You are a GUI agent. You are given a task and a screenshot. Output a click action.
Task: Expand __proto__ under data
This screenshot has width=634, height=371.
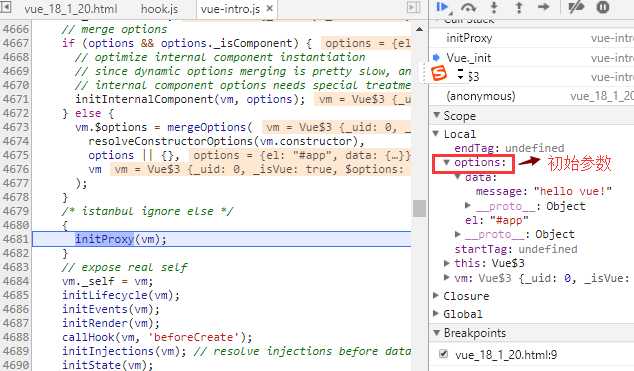pyautogui.click(x=468, y=205)
